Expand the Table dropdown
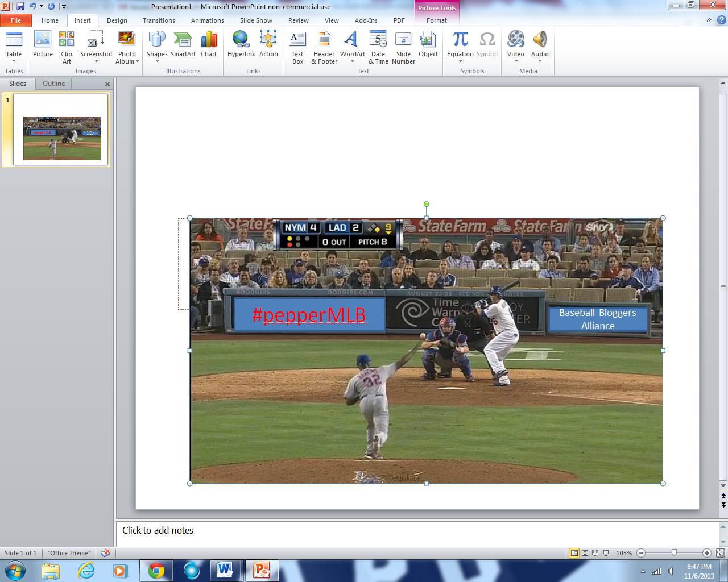Screen dimensions: 728x582 point(14,61)
